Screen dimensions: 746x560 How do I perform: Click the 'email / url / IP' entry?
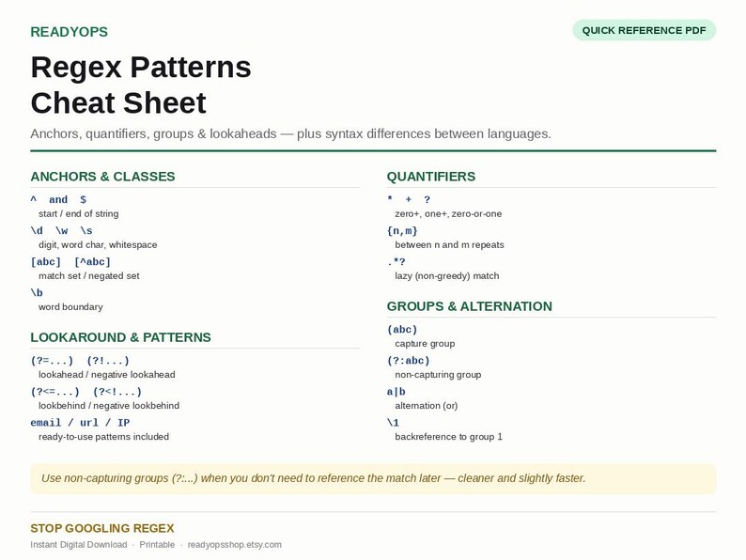[x=80, y=423]
